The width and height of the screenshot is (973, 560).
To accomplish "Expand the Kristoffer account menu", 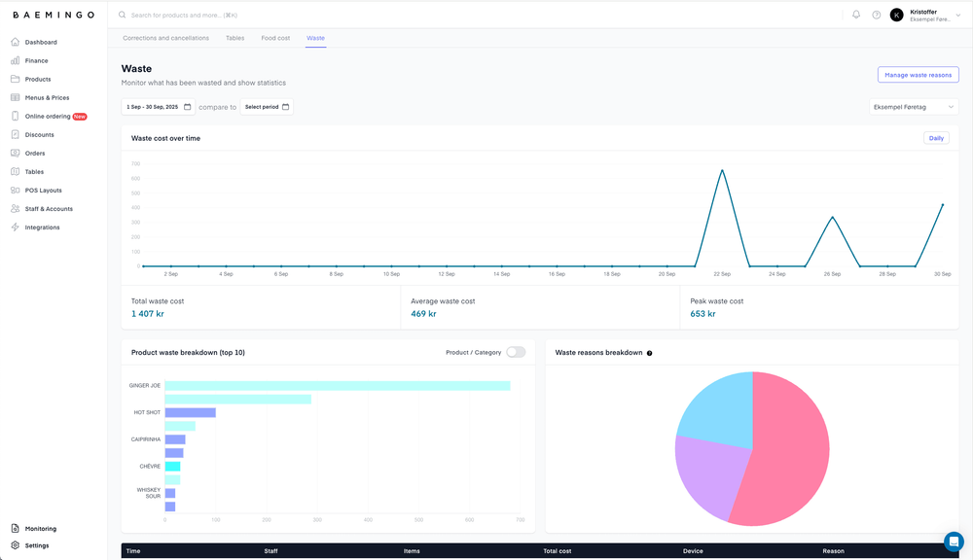I will point(924,15).
